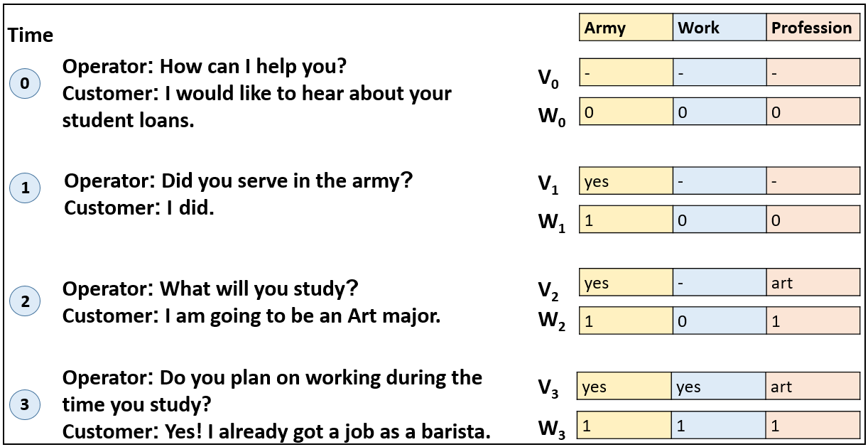This screenshot has height=447, width=868.
Task: Click the text "How can I help you?"
Action: click(253, 67)
